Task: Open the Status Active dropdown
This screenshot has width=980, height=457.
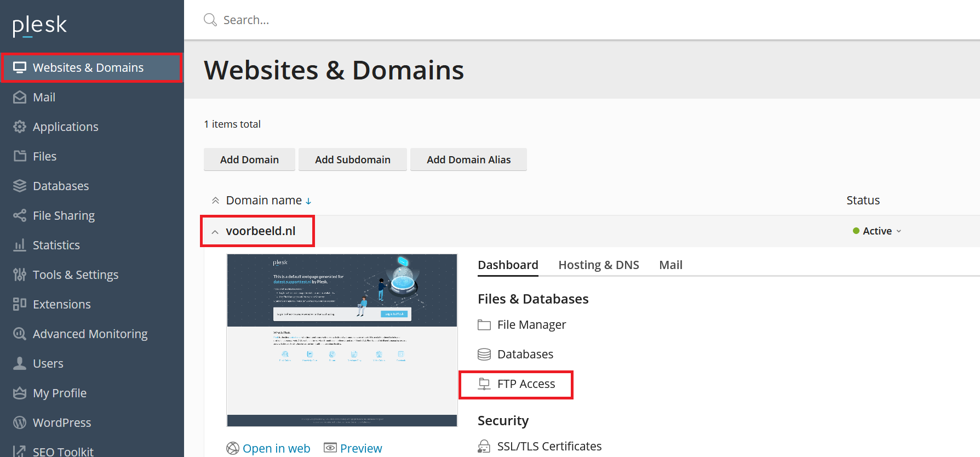Action: pos(877,231)
